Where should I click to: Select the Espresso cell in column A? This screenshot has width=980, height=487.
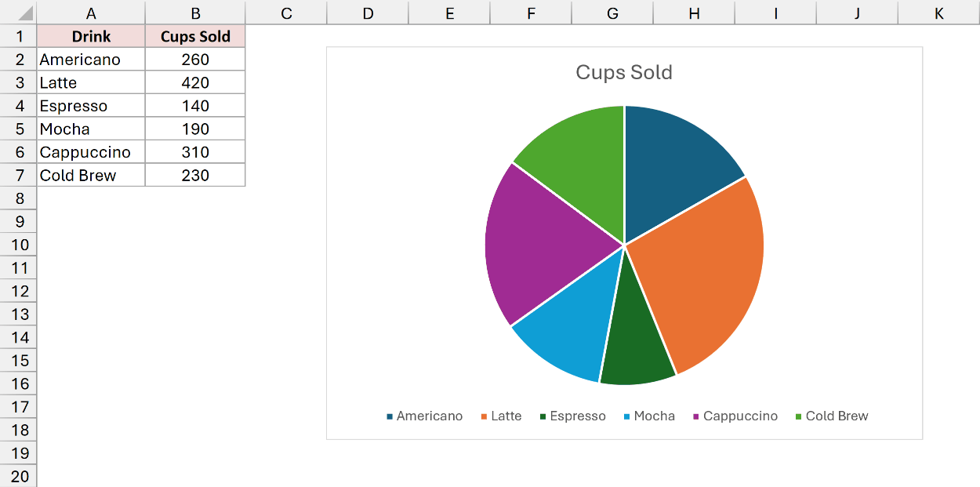tap(91, 106)
